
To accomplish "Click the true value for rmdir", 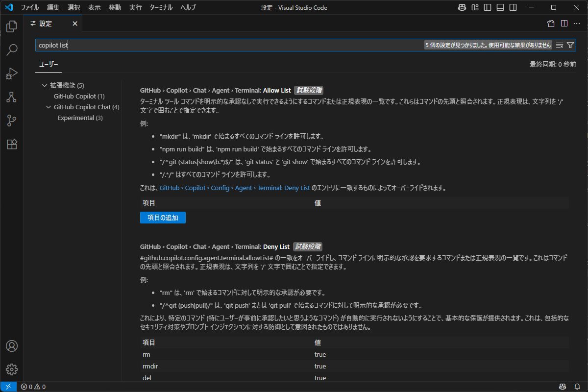I will coord(320,366).
